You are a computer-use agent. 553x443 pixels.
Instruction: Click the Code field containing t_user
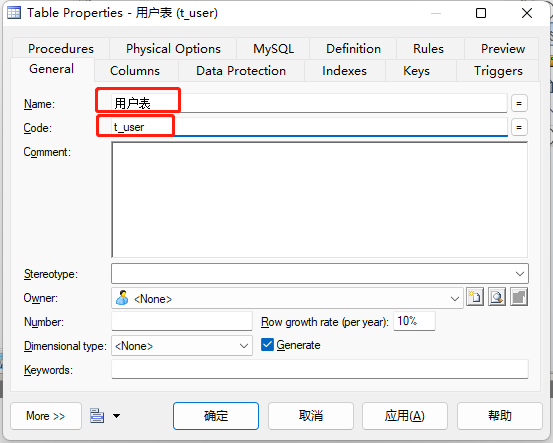click(x=309, y=127)
